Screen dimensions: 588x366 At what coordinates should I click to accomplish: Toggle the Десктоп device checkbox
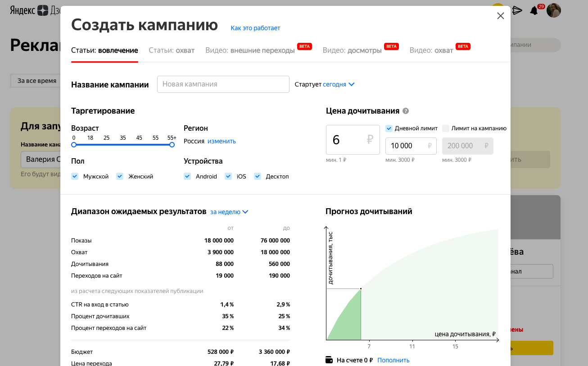258,176
